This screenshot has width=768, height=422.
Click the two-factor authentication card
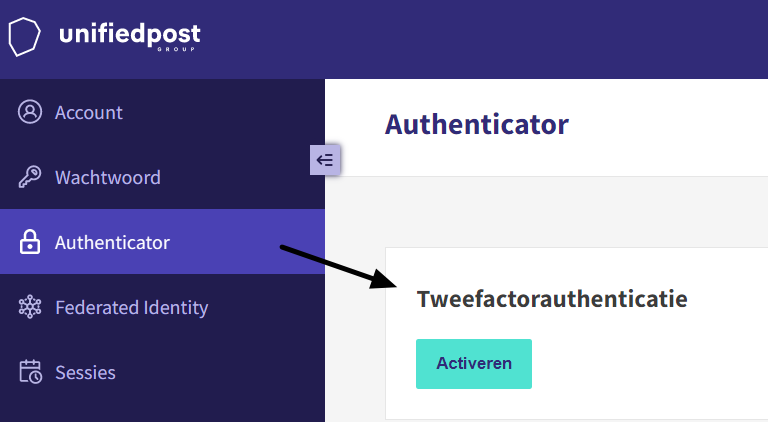tap(576, 333)
